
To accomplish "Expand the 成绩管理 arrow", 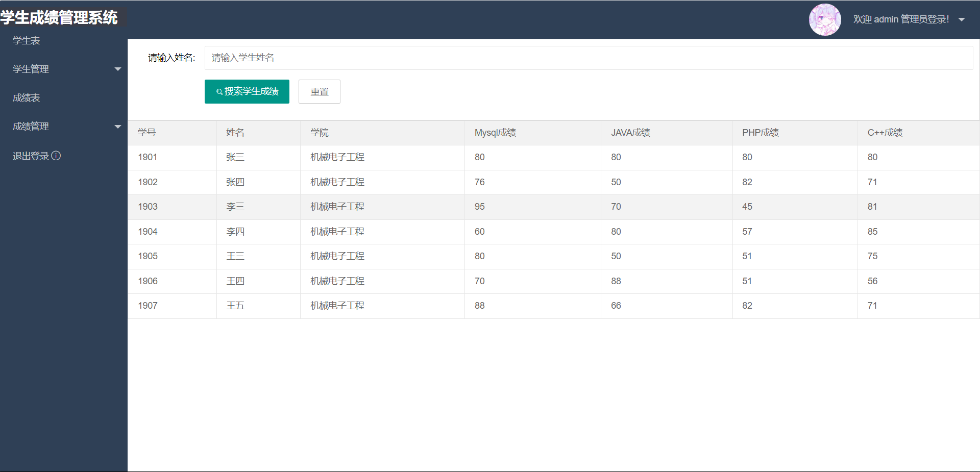I will (118, 127).
